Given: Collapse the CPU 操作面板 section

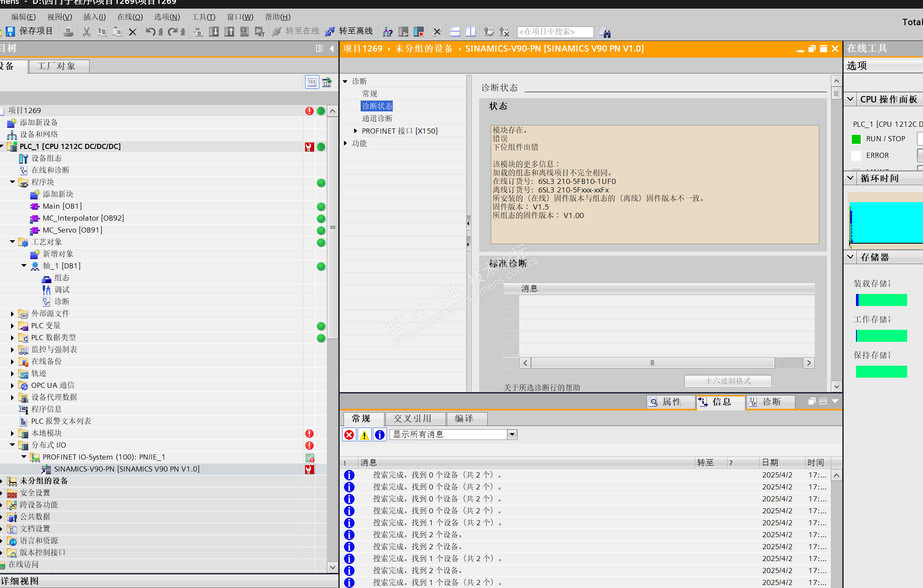Looking at the screenshot, I should [850, 99].
